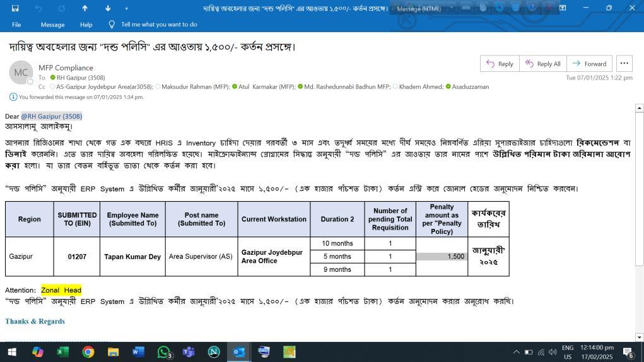Click table cell 'Area Supervisor (AS)'
This screenshot has width=644, height=362.
[201, 257]
